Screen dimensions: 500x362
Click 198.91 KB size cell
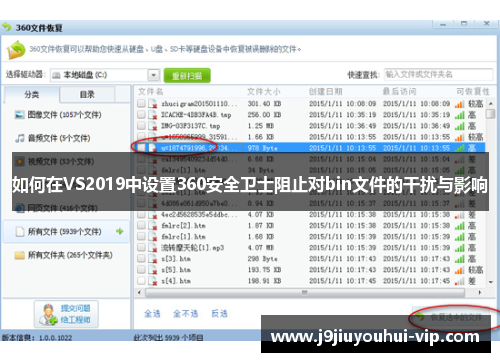(264, 281)
